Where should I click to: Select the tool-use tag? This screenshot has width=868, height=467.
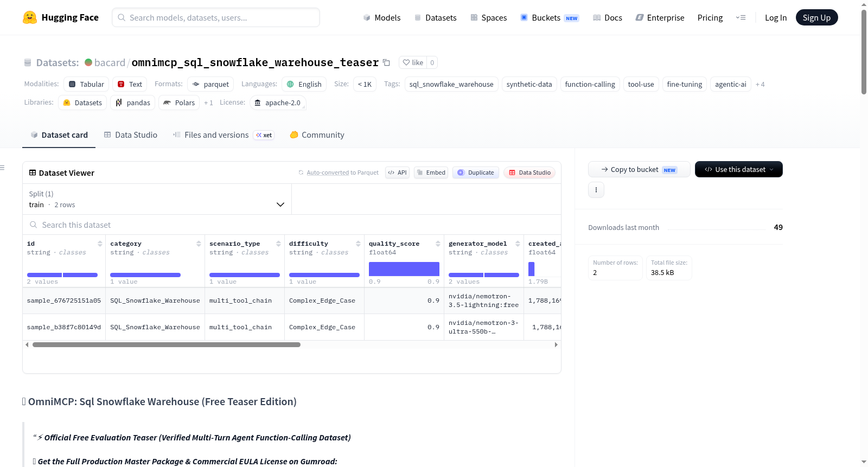641,84
